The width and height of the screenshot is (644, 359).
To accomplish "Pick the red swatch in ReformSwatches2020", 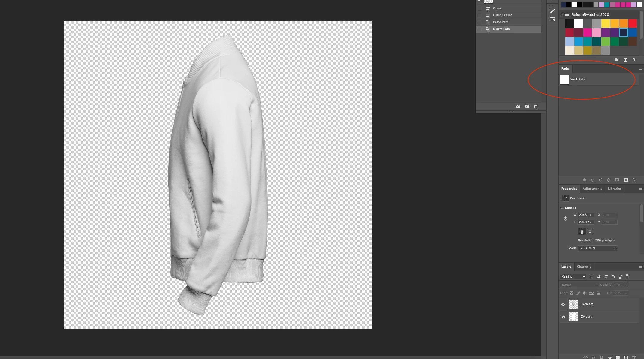I will tap(632, 23).
